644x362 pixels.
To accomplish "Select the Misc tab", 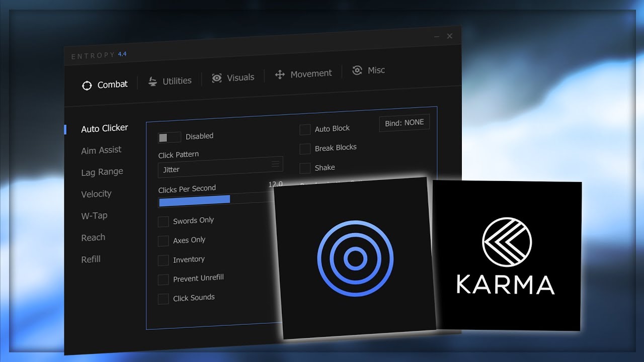I will pyautogui.click(x=368, y=70).
